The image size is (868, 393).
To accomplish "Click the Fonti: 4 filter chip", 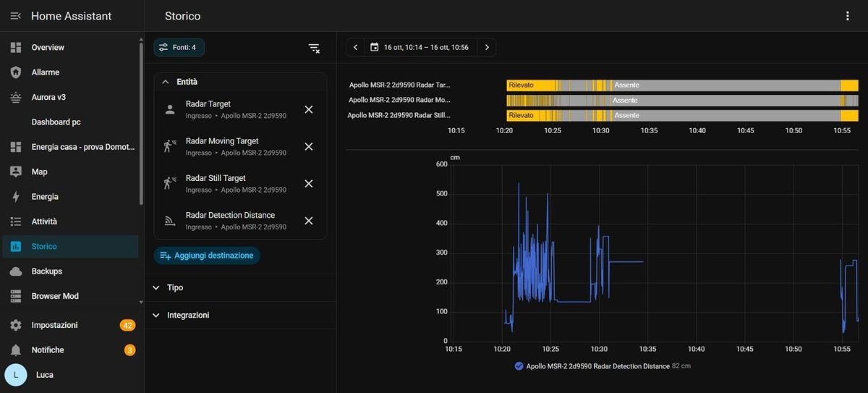I will click(x=179, y=48).
